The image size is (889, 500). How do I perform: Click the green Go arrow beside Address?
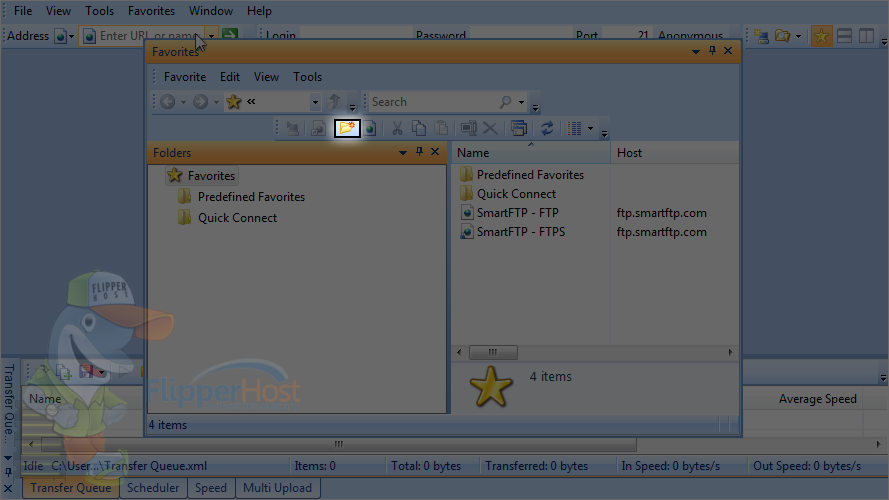click(230, 36)
